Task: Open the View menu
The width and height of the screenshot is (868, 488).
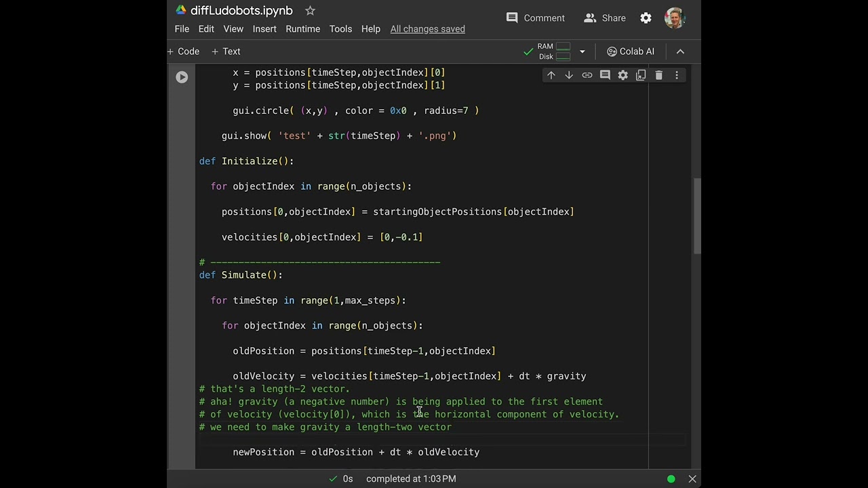Action: [x=233, y=29]
